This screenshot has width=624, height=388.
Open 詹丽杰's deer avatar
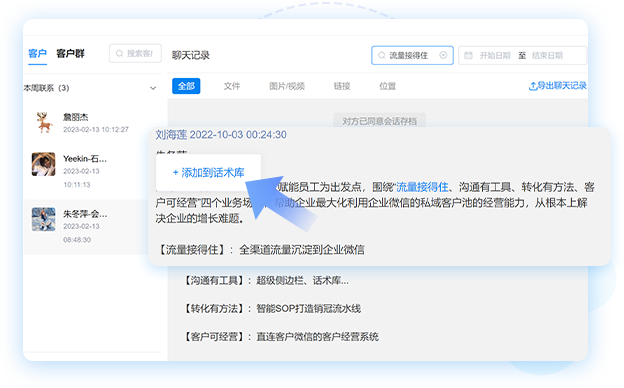(44, 122)
